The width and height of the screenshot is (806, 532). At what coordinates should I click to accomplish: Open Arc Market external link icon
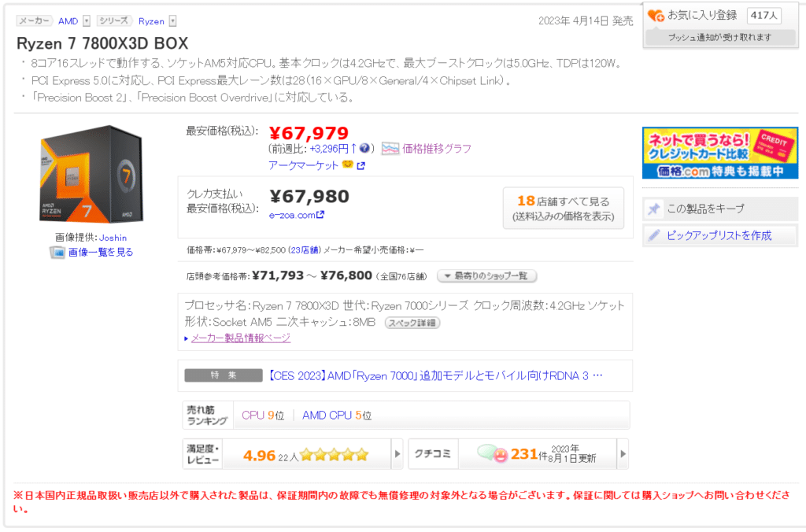360,166
